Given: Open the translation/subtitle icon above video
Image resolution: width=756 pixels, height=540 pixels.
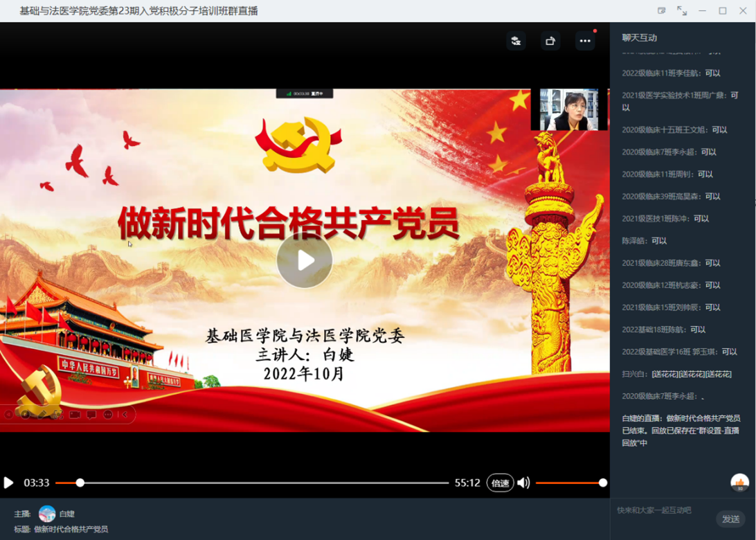Looking at the screenshot, I should [x=516, y=41].
